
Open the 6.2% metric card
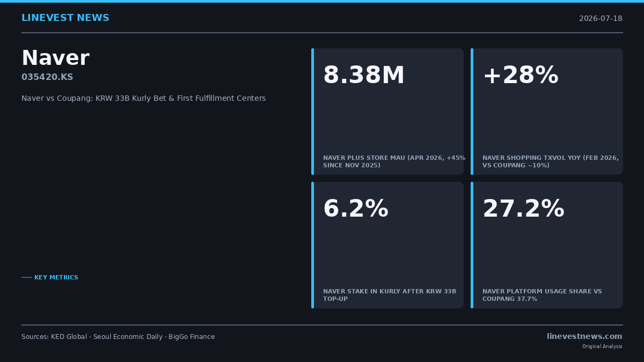(387, 245)
